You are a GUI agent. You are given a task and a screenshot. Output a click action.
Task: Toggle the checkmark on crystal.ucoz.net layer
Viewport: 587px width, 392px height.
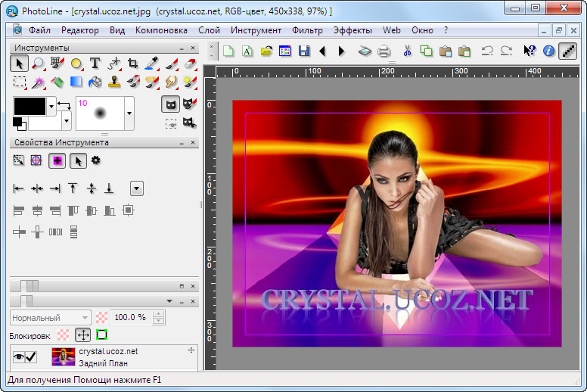31,356
